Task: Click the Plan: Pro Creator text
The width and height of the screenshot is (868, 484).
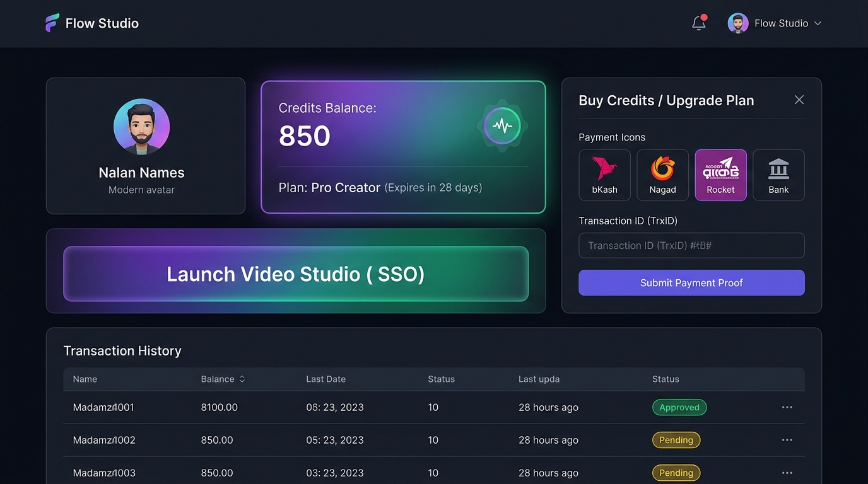Action: pos(329,188)
